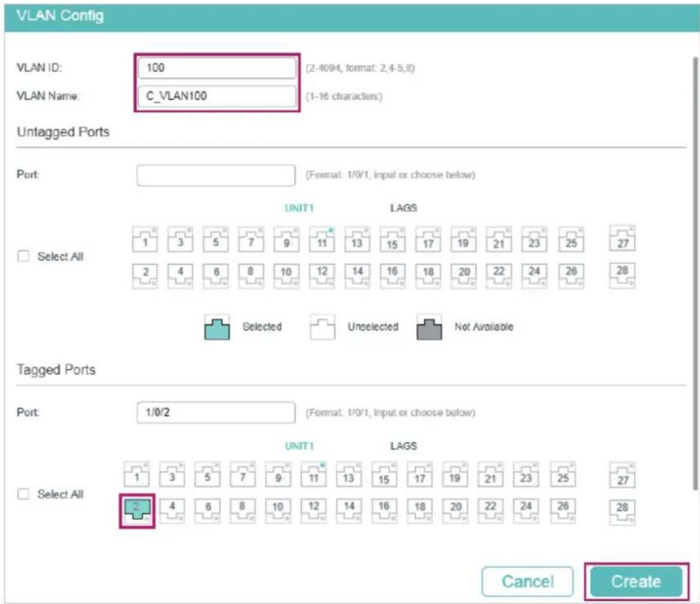Click the Cancel button
Image resolution: width=700 pixels, height=604 pixels.
(x=527, y=581)
